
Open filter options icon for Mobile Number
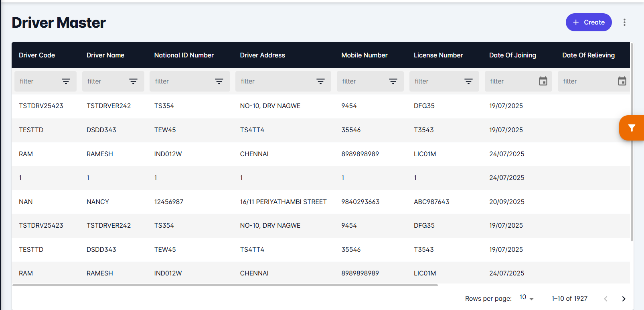[x=393, y=81]
